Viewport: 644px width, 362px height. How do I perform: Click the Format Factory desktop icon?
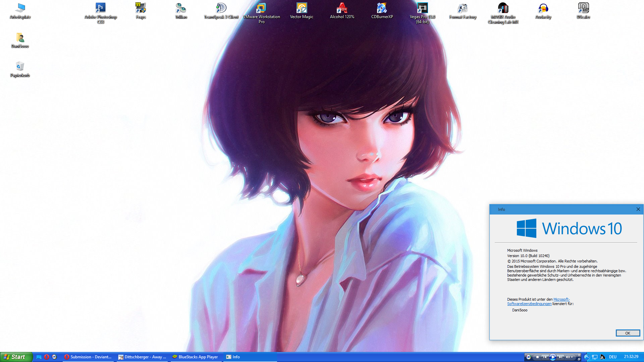[463, 11]
